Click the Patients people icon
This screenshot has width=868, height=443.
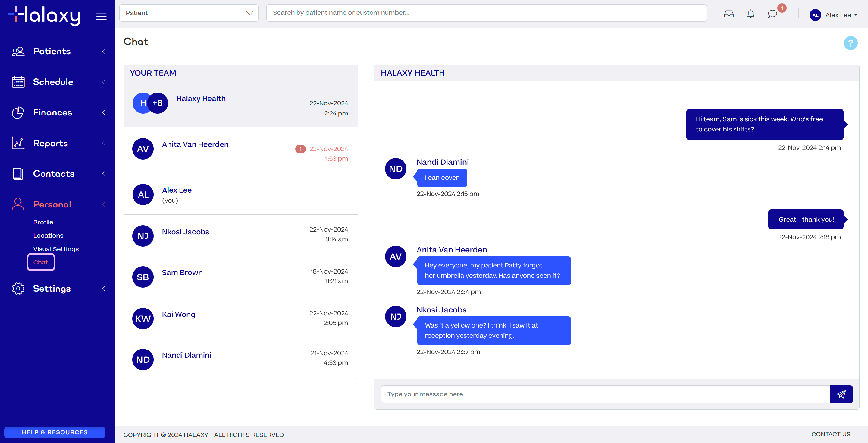click(18, 51)
